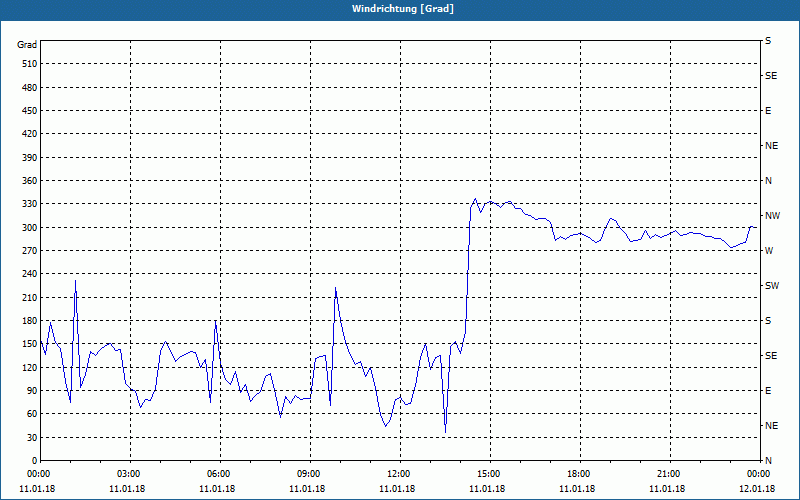Image resolution: width=800 pixels, height=500 pixels.
Task: Select the 30 y-axis value
Action: coord(32,438)
